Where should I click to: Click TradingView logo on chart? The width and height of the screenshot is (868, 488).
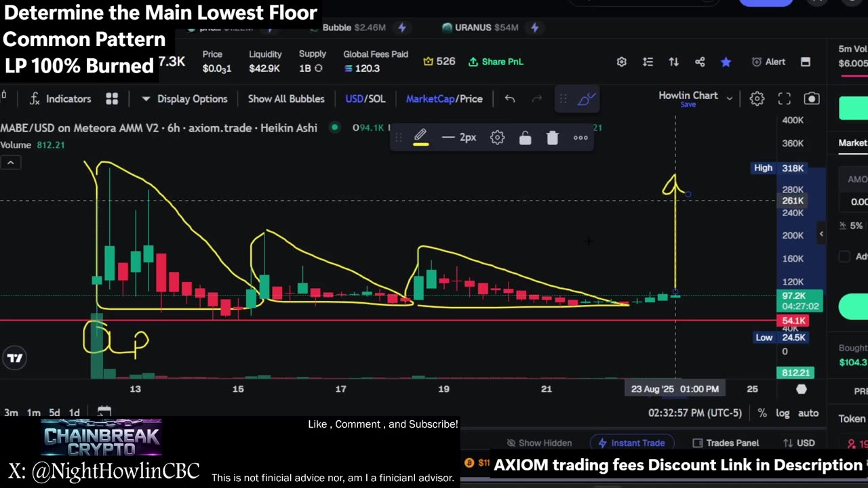click(15, 358)
